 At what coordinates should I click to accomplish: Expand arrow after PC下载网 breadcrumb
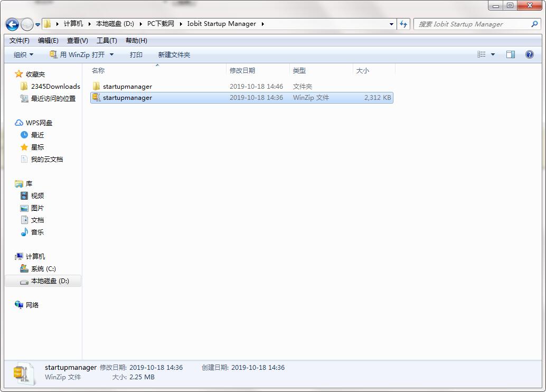click(x=181, y=24)
